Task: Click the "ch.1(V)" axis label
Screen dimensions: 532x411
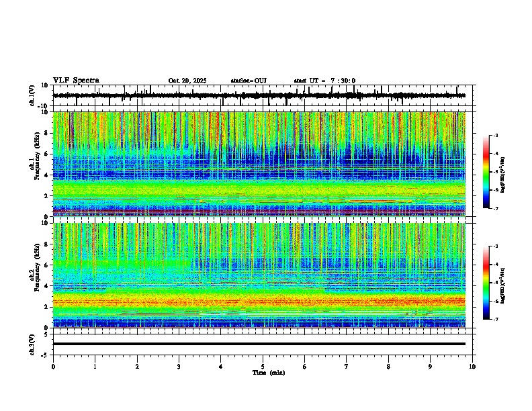Action: pyautogui.click(x=32, y=95)
